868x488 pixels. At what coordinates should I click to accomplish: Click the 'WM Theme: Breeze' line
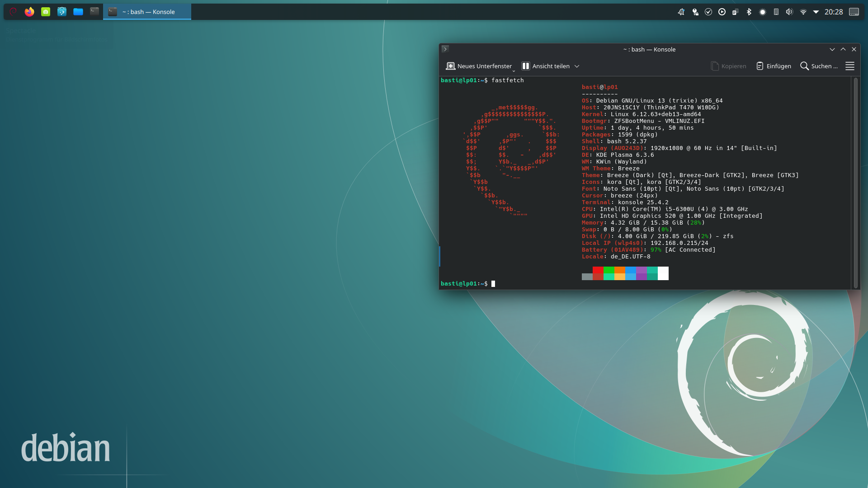611,169
